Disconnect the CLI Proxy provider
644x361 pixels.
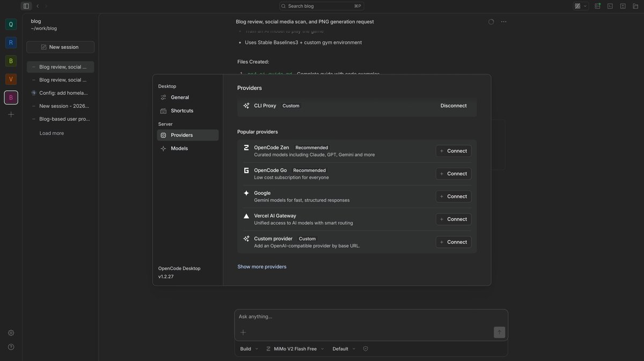[453, 106]
